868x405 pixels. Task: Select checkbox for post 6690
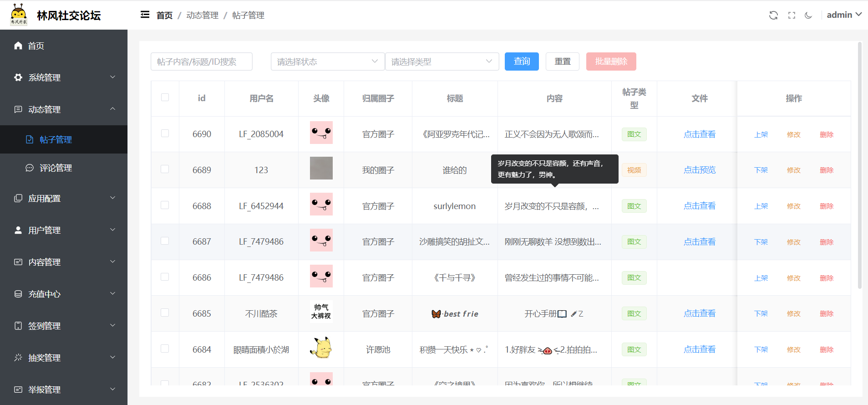tap(165, 133)
